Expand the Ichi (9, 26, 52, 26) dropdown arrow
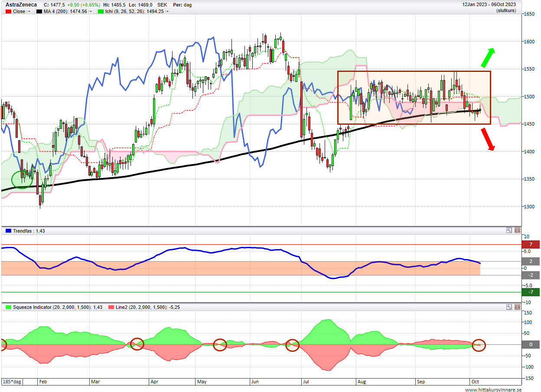Screen dimensions: 541x392 click(x=167, y=12)
